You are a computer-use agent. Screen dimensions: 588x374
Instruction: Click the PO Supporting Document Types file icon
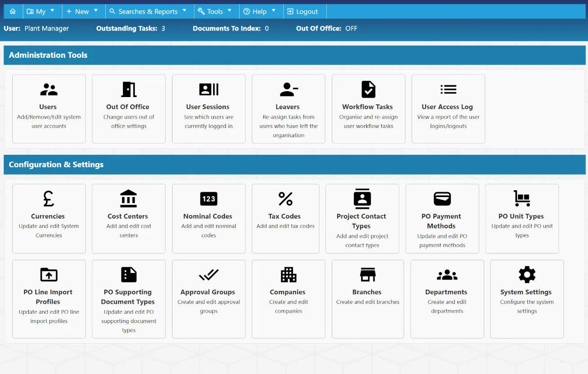[x=129, y=274]
